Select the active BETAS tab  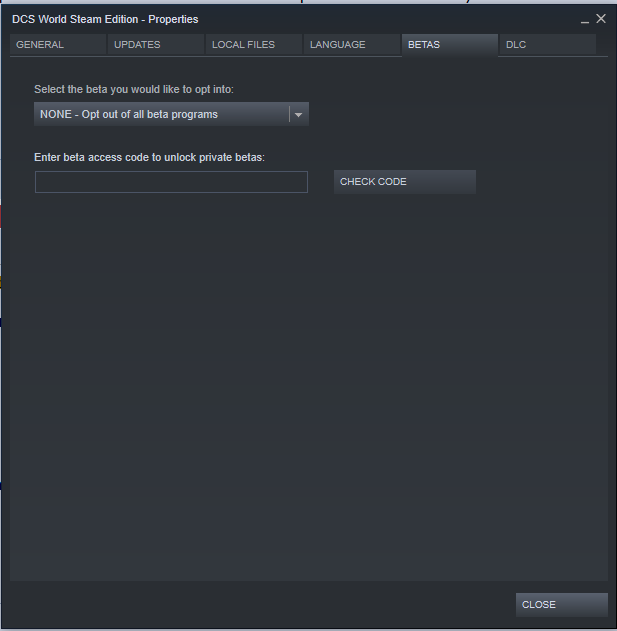[x=450, y=45]
